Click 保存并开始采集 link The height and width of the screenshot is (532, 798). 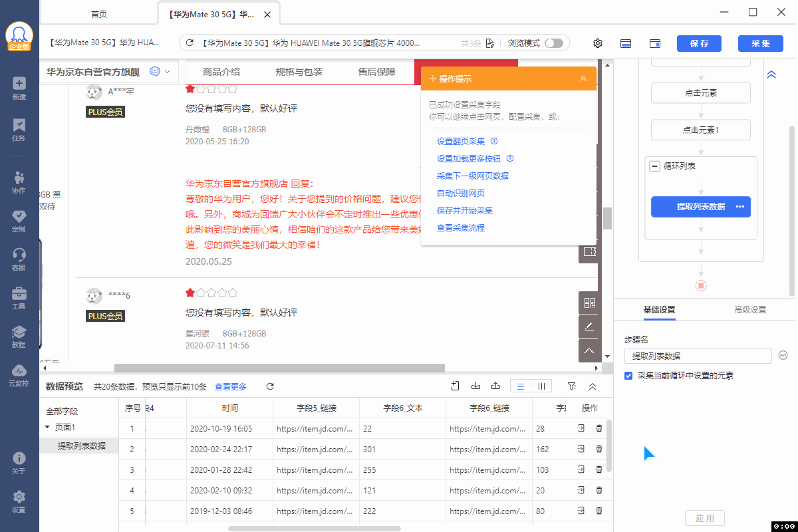pos(465,211)
